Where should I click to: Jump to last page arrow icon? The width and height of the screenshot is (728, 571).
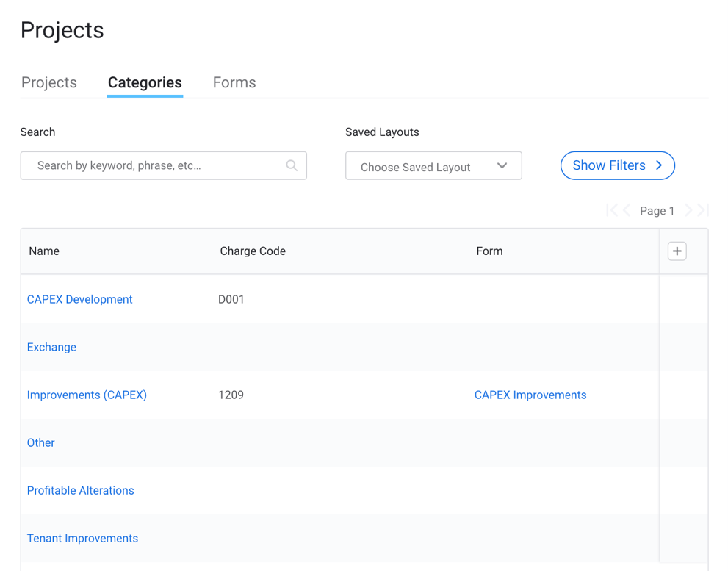click(x=703, y=211)
